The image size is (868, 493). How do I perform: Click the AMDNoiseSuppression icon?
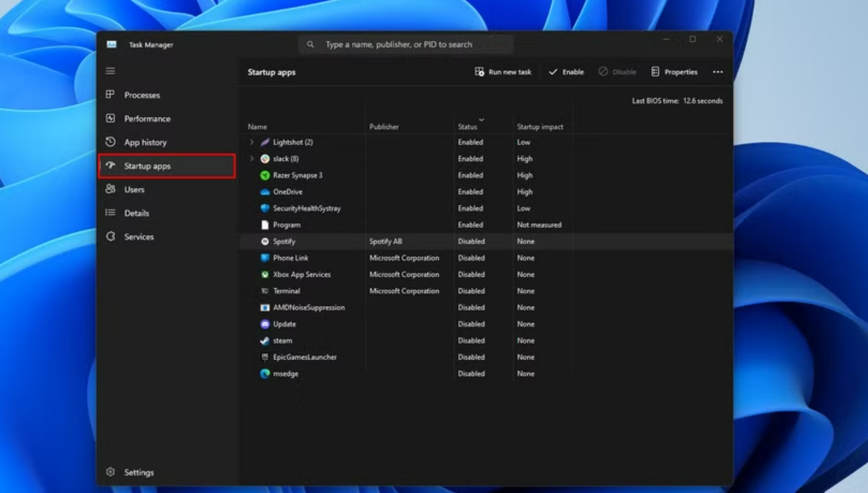pyautogui.click(x=265, y=308)
